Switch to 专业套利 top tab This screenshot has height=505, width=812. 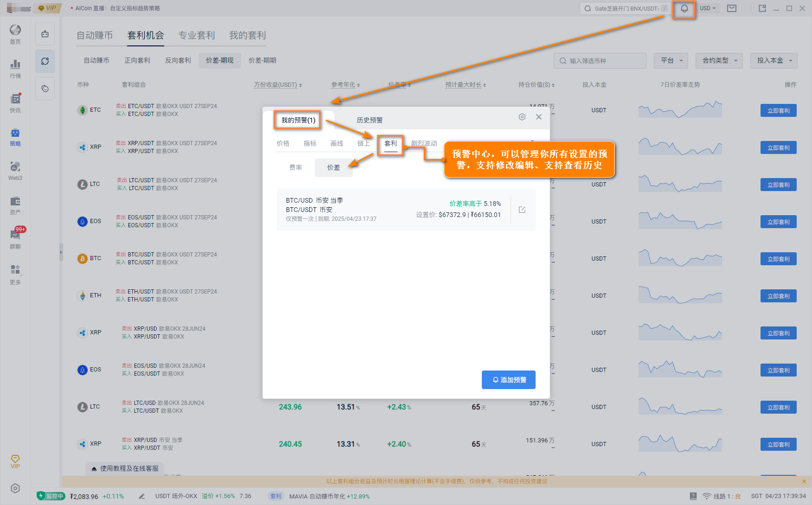(x=197, y=35)
